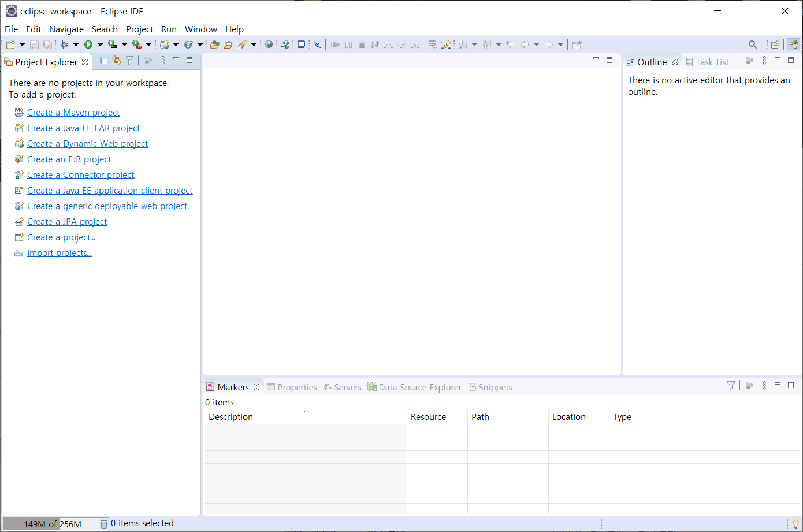Switch to Data Source Explorer tab
The image size is (803, 532).
point(415,388)
